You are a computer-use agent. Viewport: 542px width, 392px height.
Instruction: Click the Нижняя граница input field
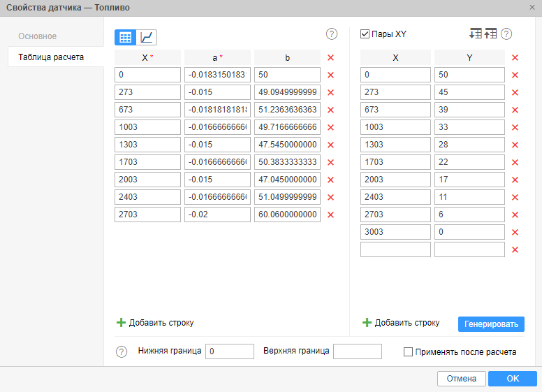coord(230,351)
